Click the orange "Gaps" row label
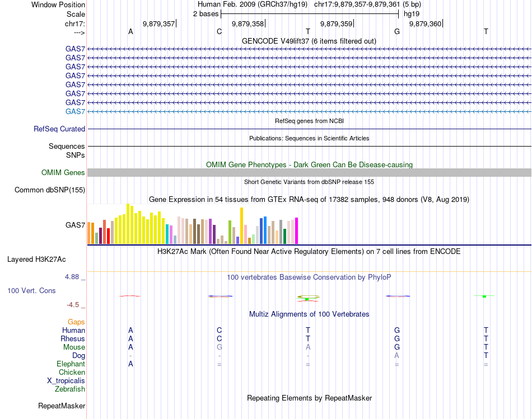The height and width of the screenshot is (419, 532). pyautogui.click(x=76, y=322)
